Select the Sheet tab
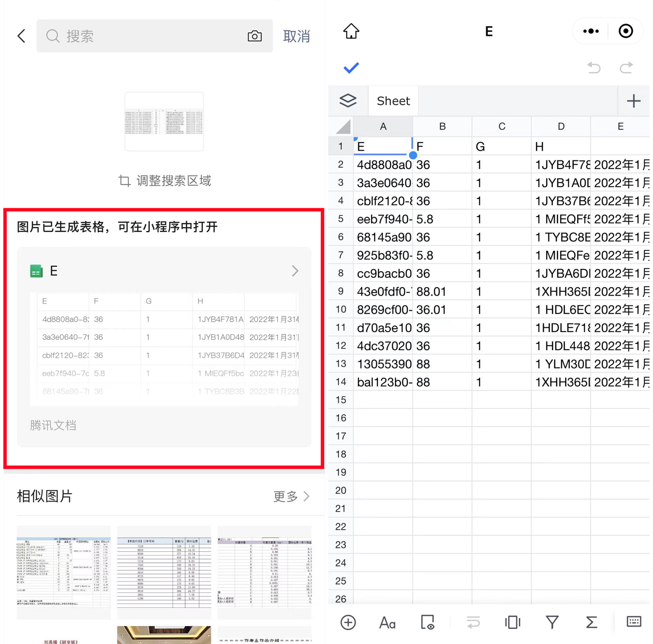 [x=393, y=101]
